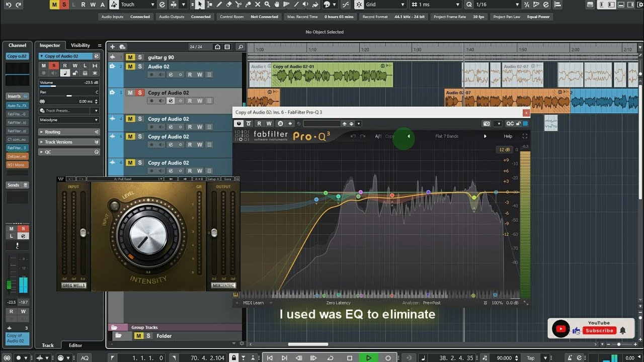Click the Waves plugin OUTPUT fader handle
Screen dimensions: 644x362
click(214, 233)
